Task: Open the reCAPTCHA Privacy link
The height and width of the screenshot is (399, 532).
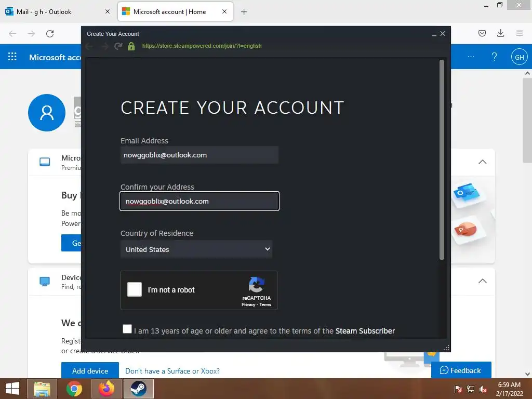Action: [248, 304]
